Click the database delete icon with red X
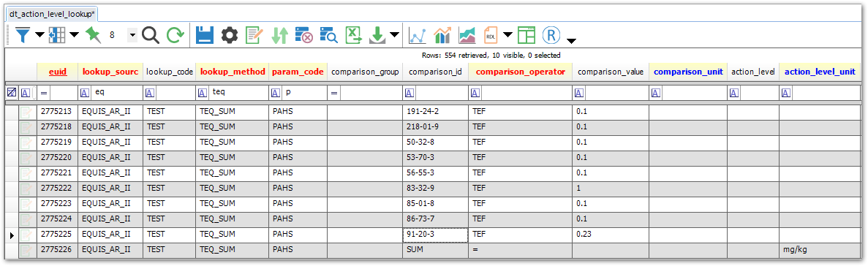 point(304,35)
